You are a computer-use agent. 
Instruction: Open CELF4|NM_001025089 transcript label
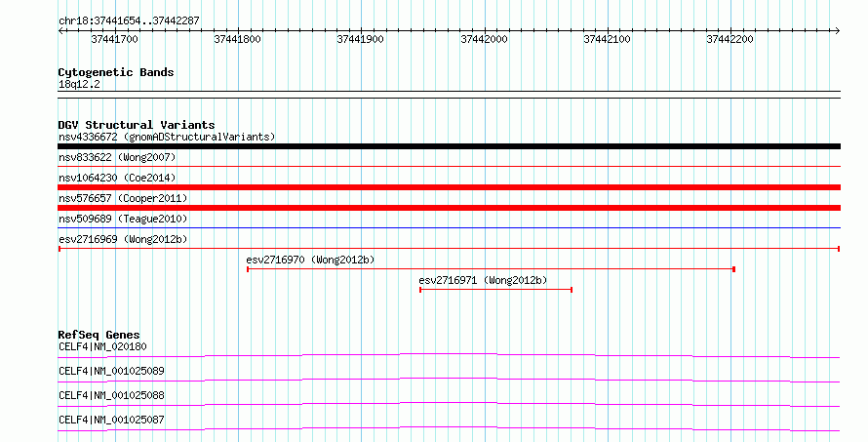(x=111, y=371)
